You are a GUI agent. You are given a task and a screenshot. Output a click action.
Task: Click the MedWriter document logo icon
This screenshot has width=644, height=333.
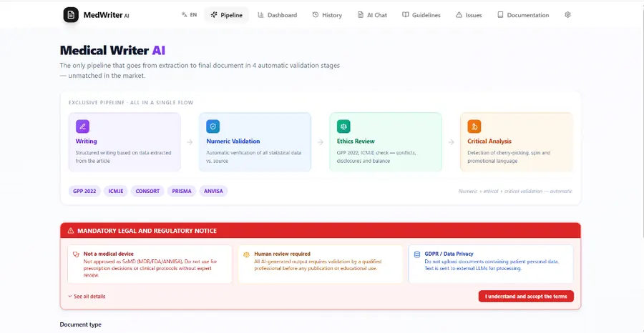click(x=71, y=15)
